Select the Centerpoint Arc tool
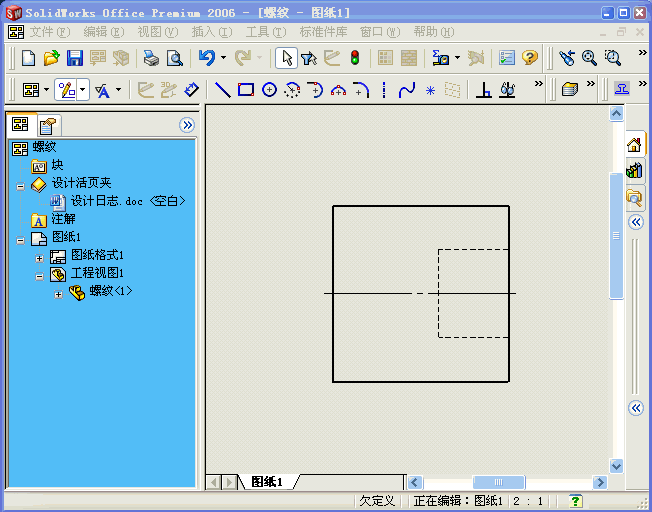The width and height of the screenshot is (652, 512). [x=292, y=89]
